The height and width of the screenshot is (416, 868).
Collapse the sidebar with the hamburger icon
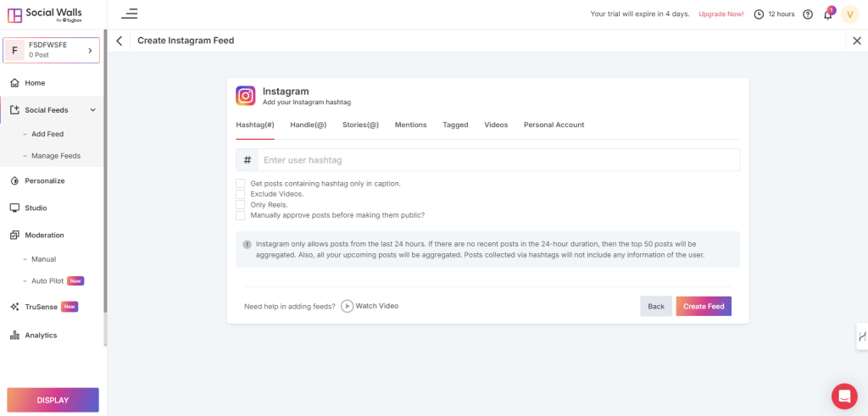click(x=130, y=14)
